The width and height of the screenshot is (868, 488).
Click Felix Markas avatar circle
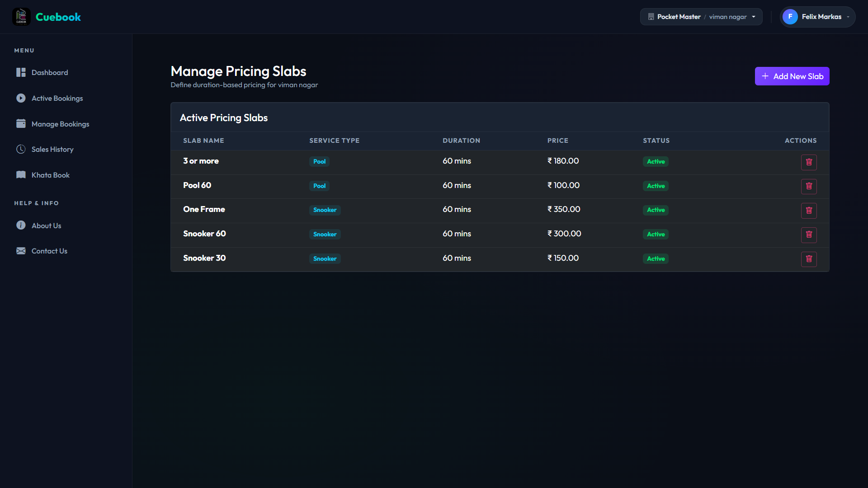790,17
